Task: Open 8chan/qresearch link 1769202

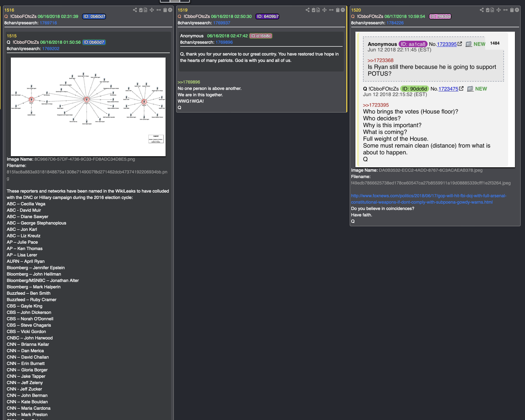Action: click(51, 49)
